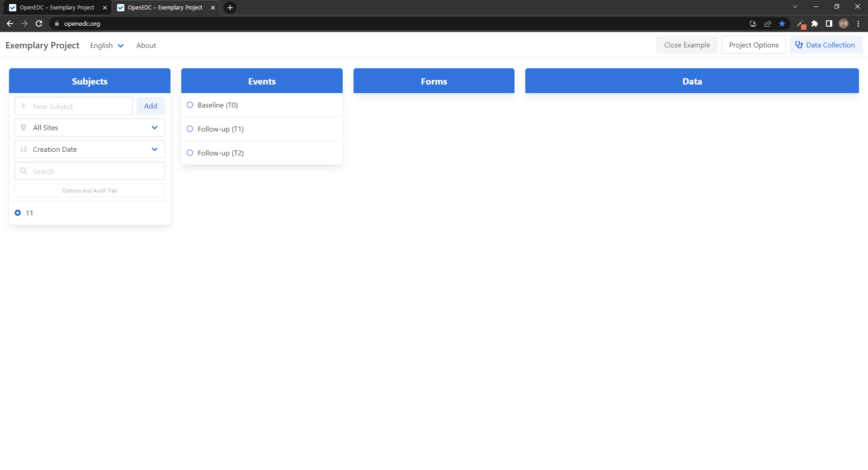The width and height of the screenshot is (868, 470).
Task: Bookmark this page with the star icon
Action: point(782,23)
